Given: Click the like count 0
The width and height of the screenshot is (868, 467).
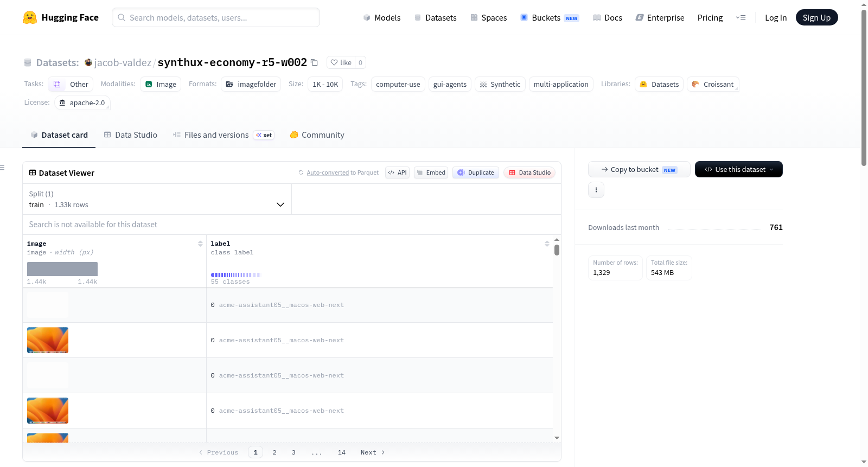Looking at the screenshot, I should click(x=360, y=62).
